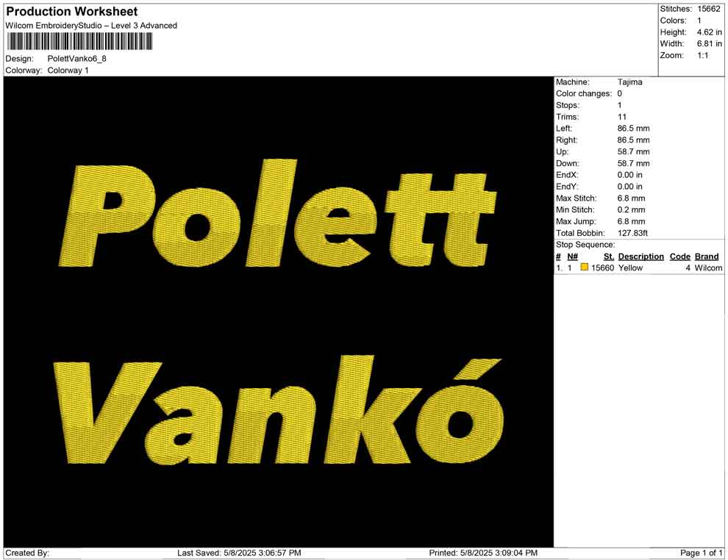This screenshot has width=728, height=560.
Task: Select the 'Colorway 1' value
Action: pyautogui.click(x=68, y=71)
